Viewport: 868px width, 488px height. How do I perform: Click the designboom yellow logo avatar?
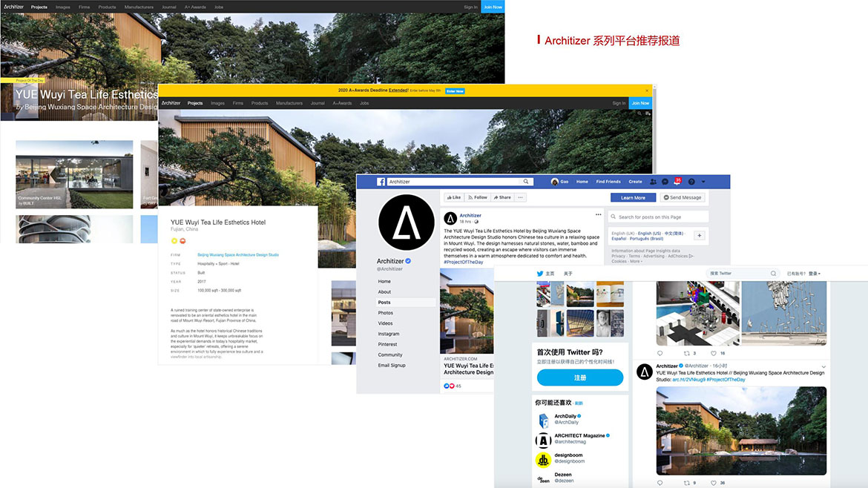[544, 459]
